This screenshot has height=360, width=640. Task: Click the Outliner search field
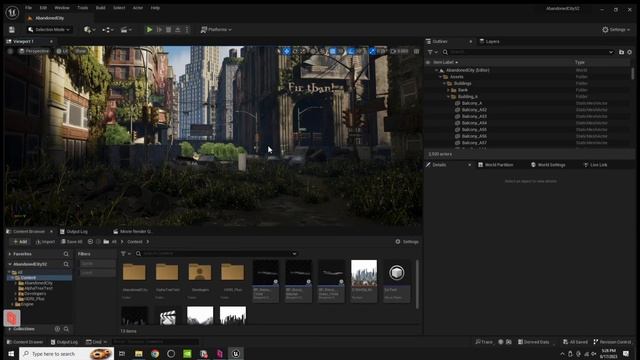coord(529,52)
